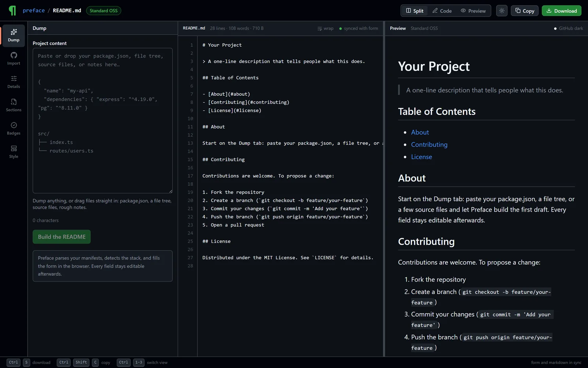Click the GitHub dark theme selector

point(568,28)
